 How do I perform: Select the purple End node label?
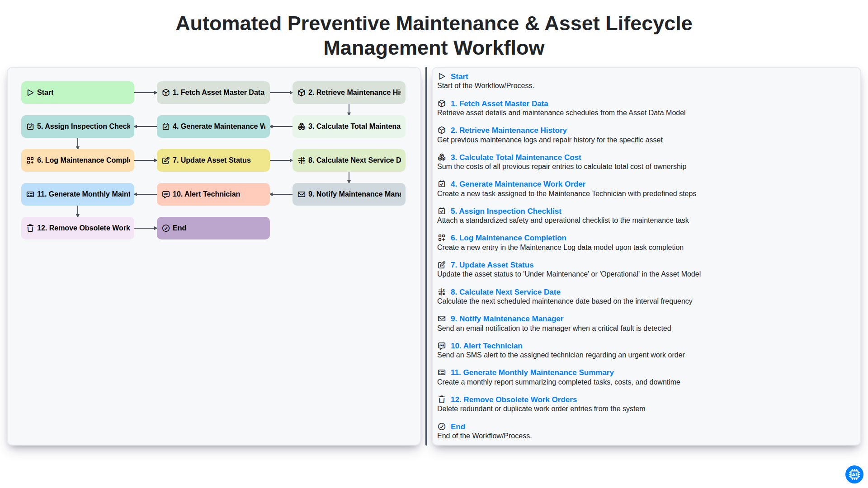point(179,228)
